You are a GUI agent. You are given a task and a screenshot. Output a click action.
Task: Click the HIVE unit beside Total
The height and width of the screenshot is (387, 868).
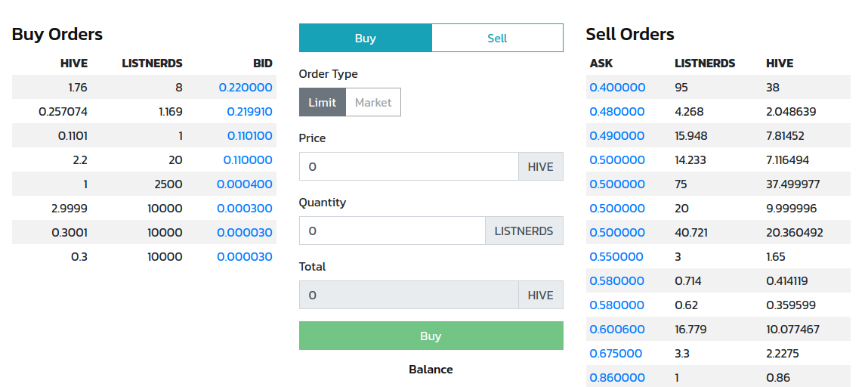(x=541, y=295)
